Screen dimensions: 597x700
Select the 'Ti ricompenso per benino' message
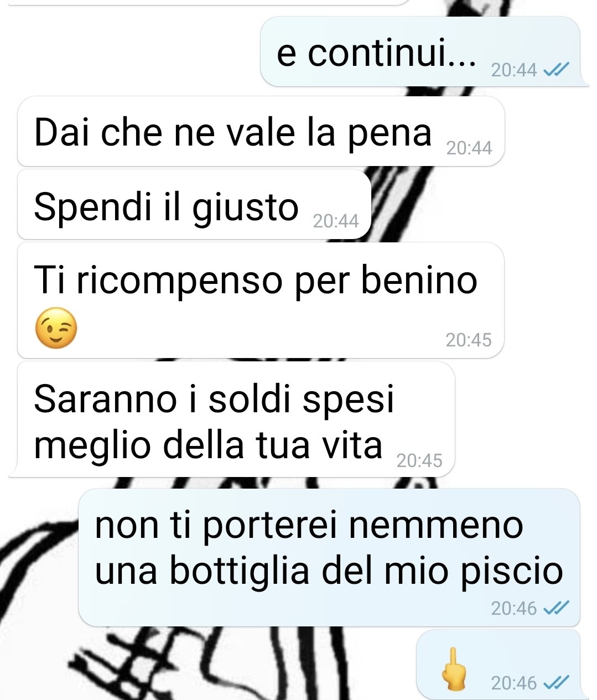pyautogui.click(x=261, y=300)
